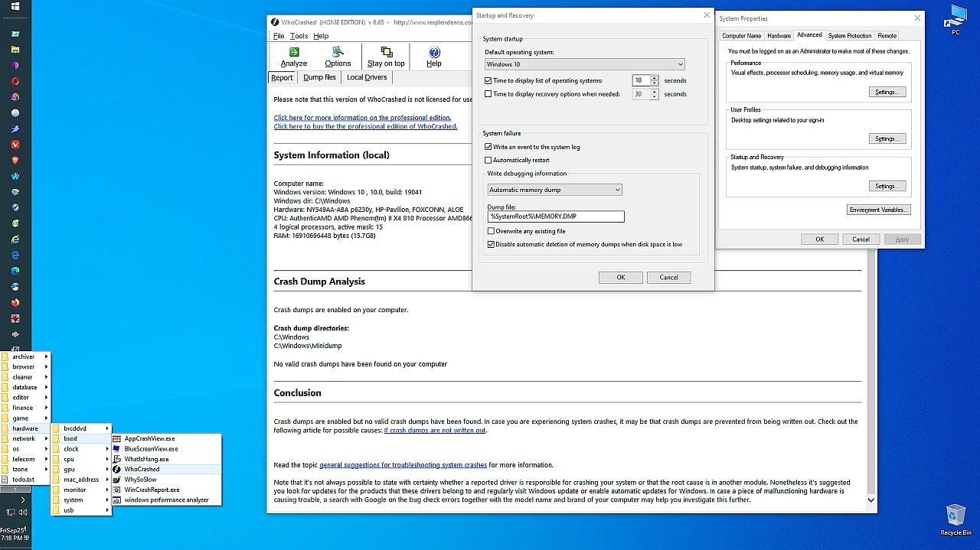
Task: Launch WhatIsHang.exe from the bsod menu
Action: pyautogui.click(x=167, y=459)
